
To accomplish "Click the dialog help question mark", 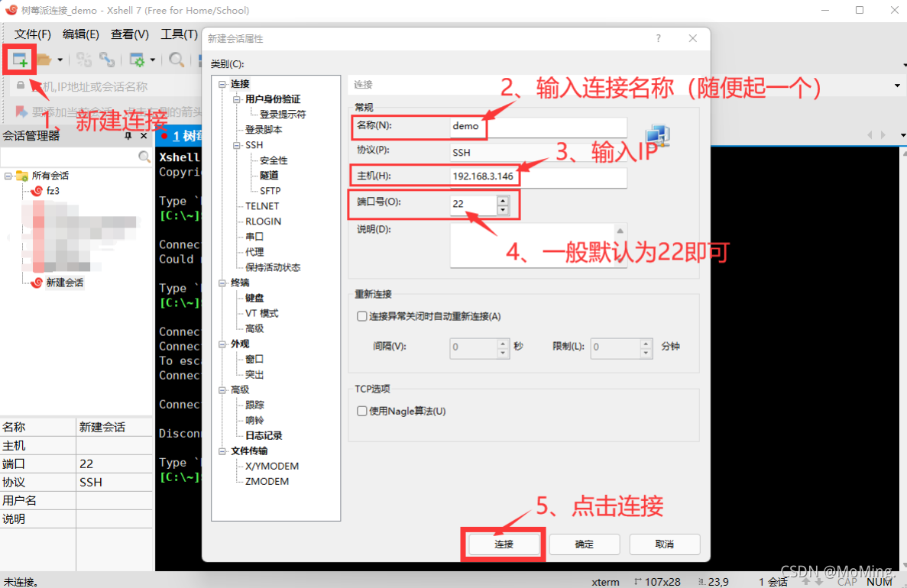I will (x=658, y=38).
